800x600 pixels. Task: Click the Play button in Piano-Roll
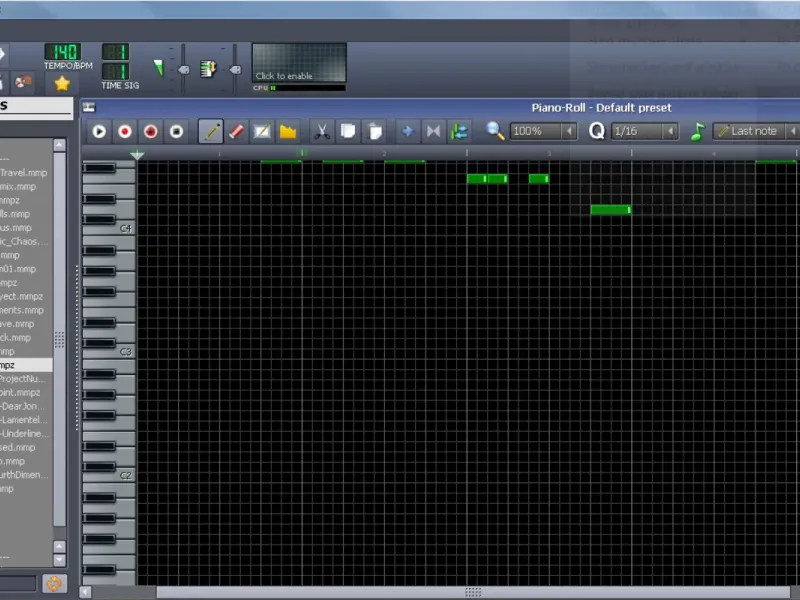point(99,132)
